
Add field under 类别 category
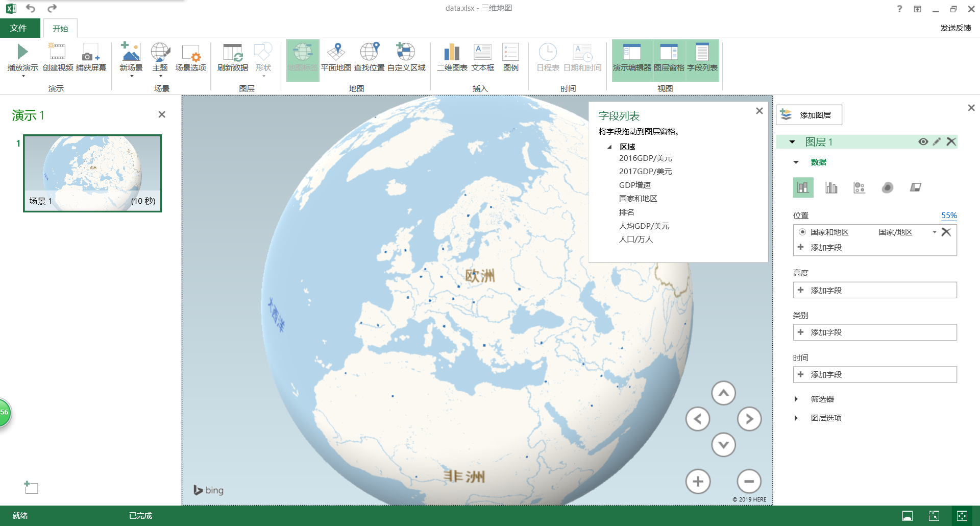(875, 332)
